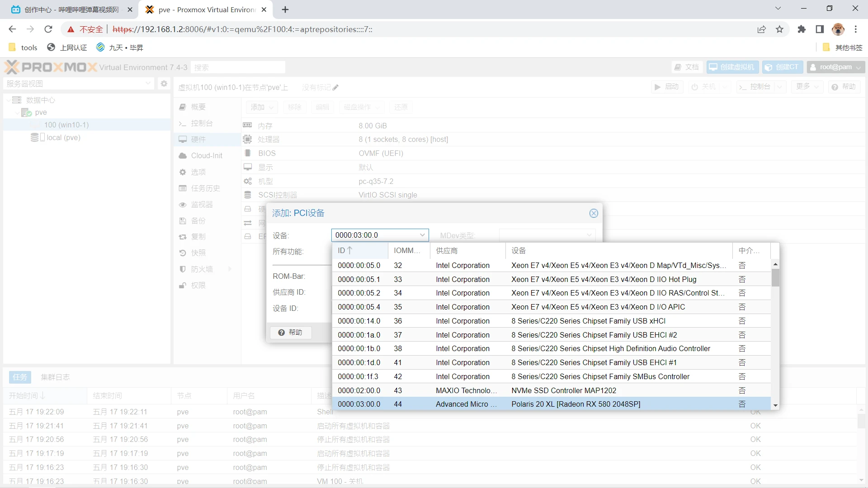Screen dimensions: 868x488
Task: Open Chrome three-dot menu
Action: (x=856, y=29)
